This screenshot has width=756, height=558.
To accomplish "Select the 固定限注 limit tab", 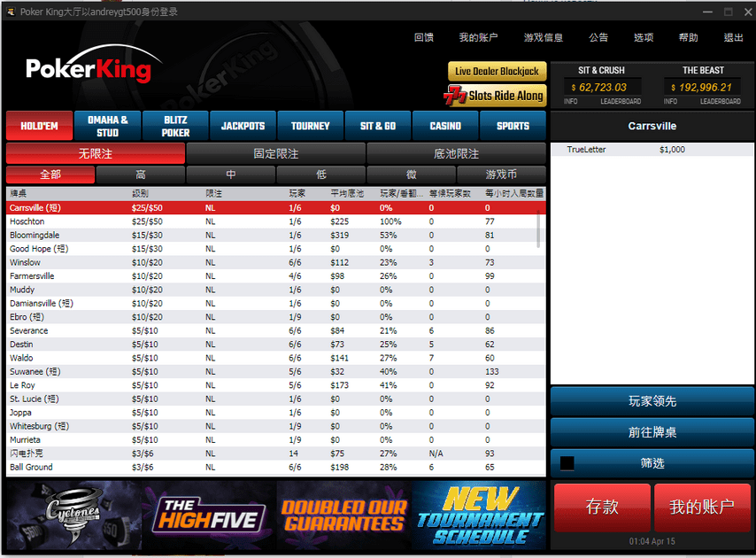I will pos(276,154).
